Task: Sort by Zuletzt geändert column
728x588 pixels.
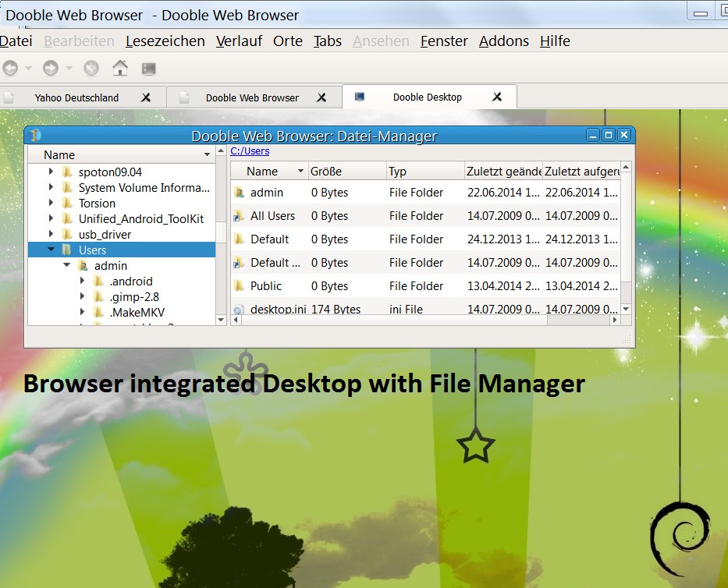Action: (x=503, y=172)
